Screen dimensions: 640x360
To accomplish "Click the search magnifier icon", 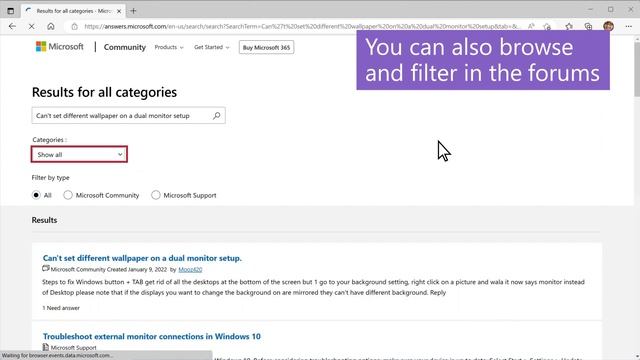I will (217, 116).
